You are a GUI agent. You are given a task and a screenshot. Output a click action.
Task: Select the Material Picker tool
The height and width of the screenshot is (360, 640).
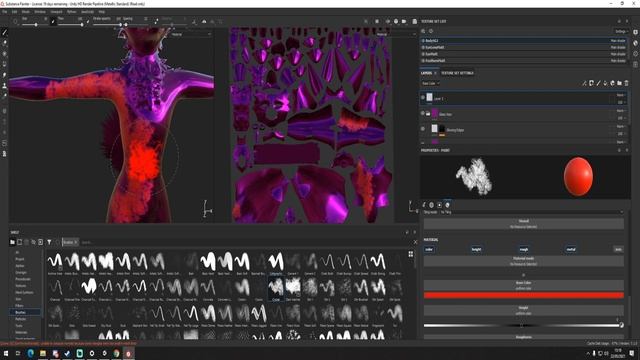pyautogui.click(x=4, y=96)
